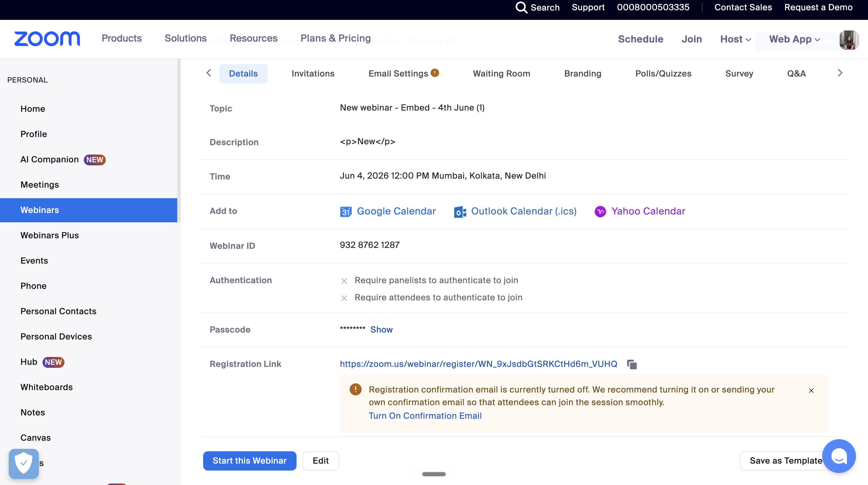Go to Events in the sidebar

pos(34,261)
